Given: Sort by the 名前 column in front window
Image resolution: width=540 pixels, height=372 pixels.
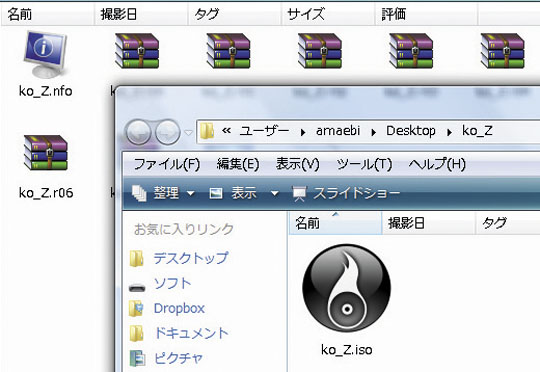Looking at the screenshot, I should [x=335, y=223].
